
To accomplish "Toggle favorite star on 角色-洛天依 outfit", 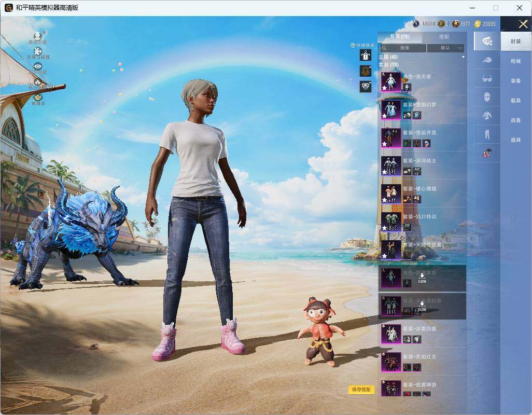I will click(384, 88).
